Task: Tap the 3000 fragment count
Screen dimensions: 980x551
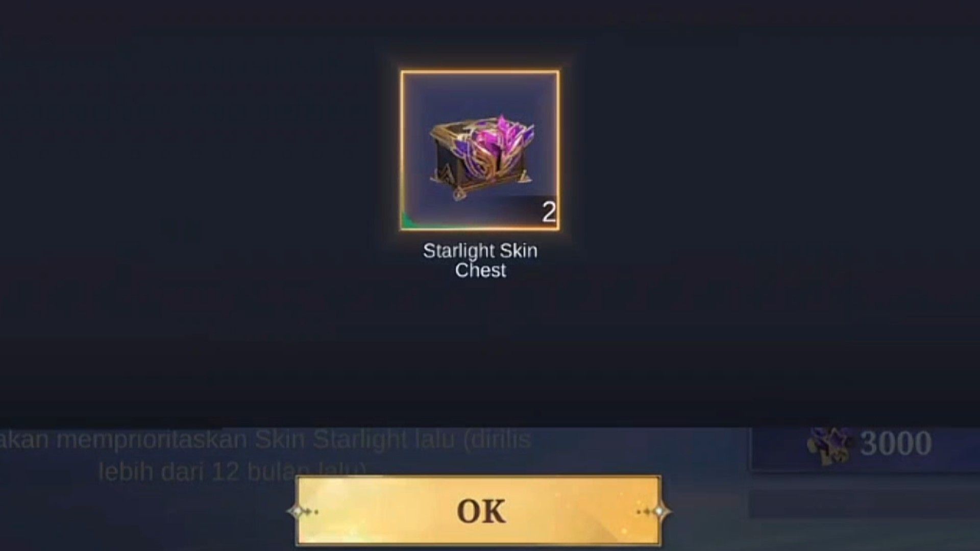Action: point(896,443)
